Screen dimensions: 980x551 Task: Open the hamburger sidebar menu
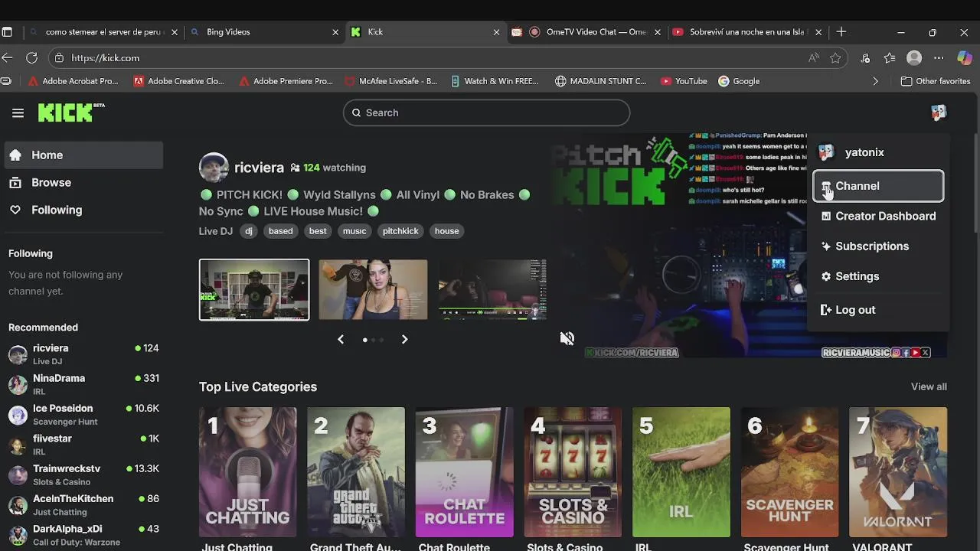[x=18, y=113]
